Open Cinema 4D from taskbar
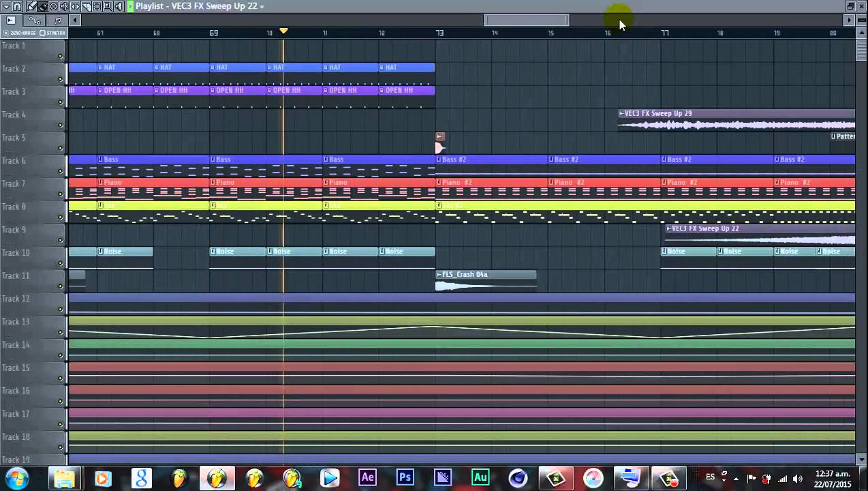Image resolution: width=868 pixels, height=491 pixels. coord(518,478)
